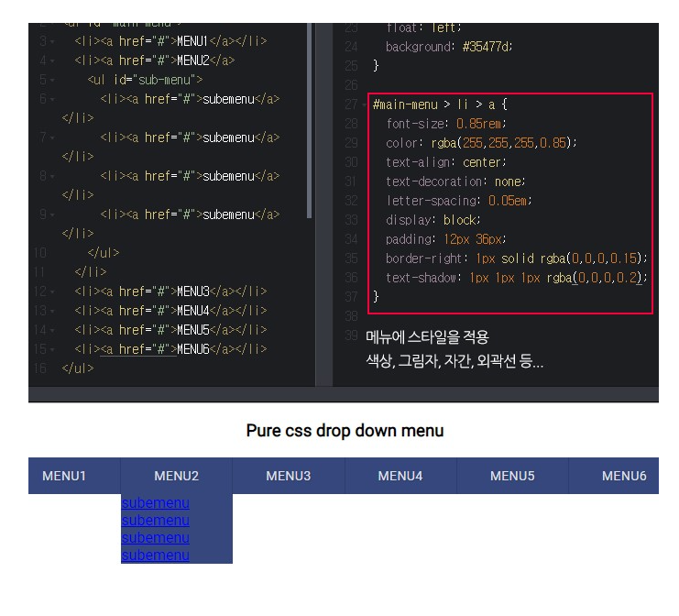Click the display: block declaration

coord(433,220)
